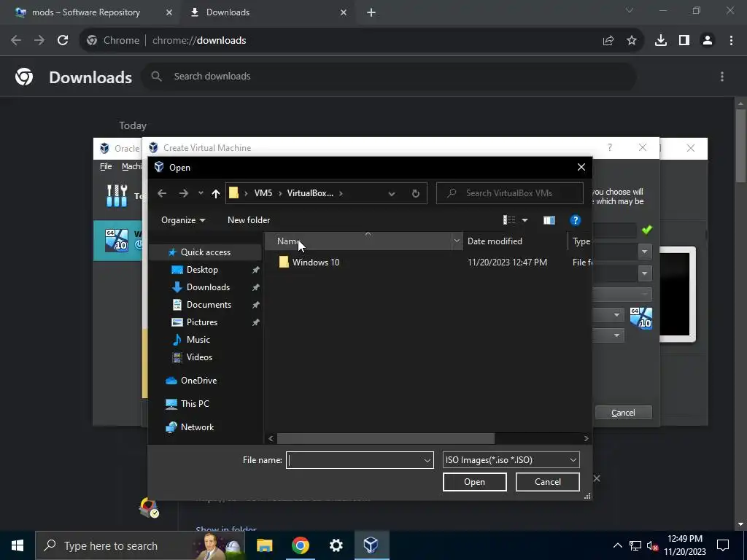Click the Search VirtualBox VMs field

(509, 193)
